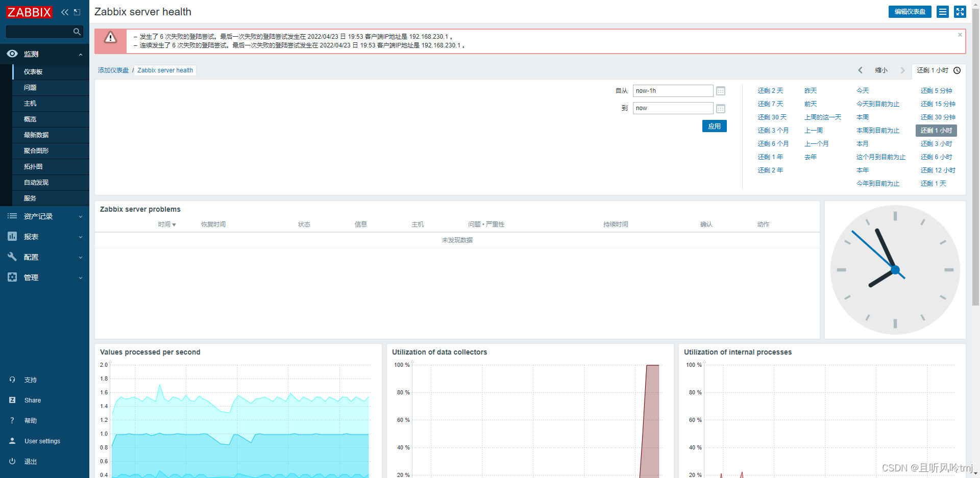The image size is (980, 478).
Task: Select 还到 2 天 time range
Action: coord(770,91)
